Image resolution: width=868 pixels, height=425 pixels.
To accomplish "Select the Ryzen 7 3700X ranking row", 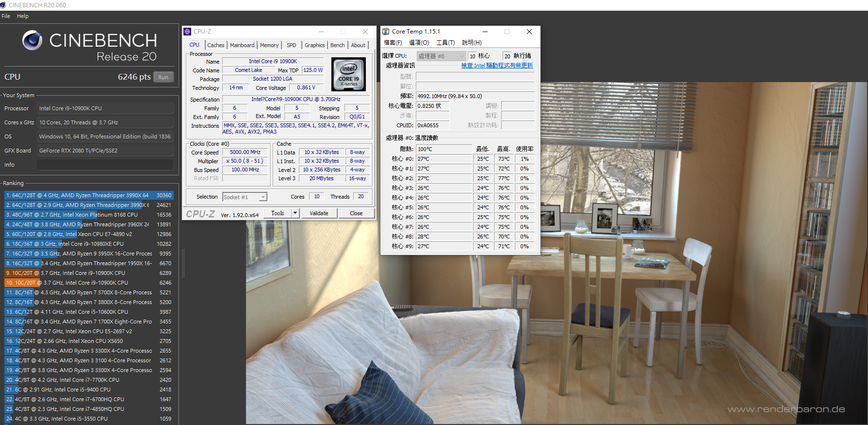I will 89,292.
